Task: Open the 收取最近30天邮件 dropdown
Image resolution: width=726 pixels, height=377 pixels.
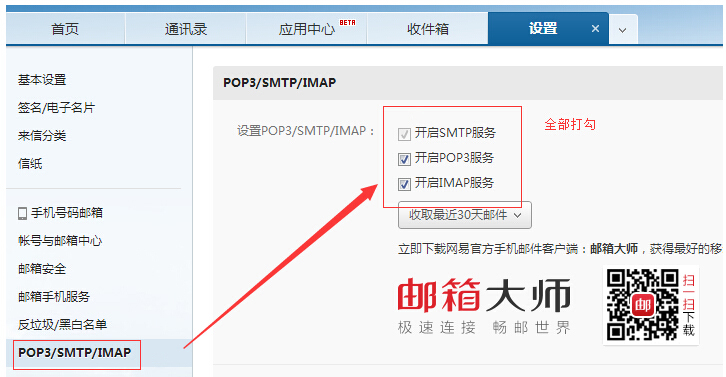Action: [464, 215]
